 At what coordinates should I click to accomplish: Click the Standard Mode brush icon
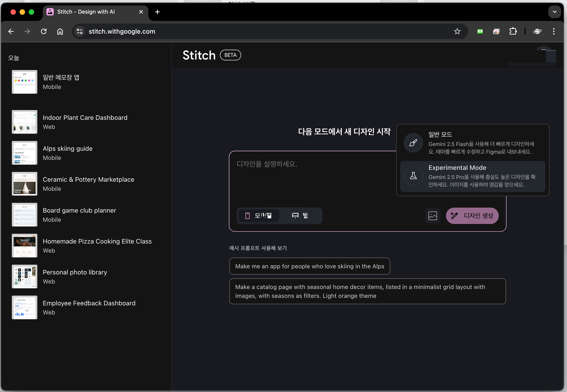click(413, 143)
